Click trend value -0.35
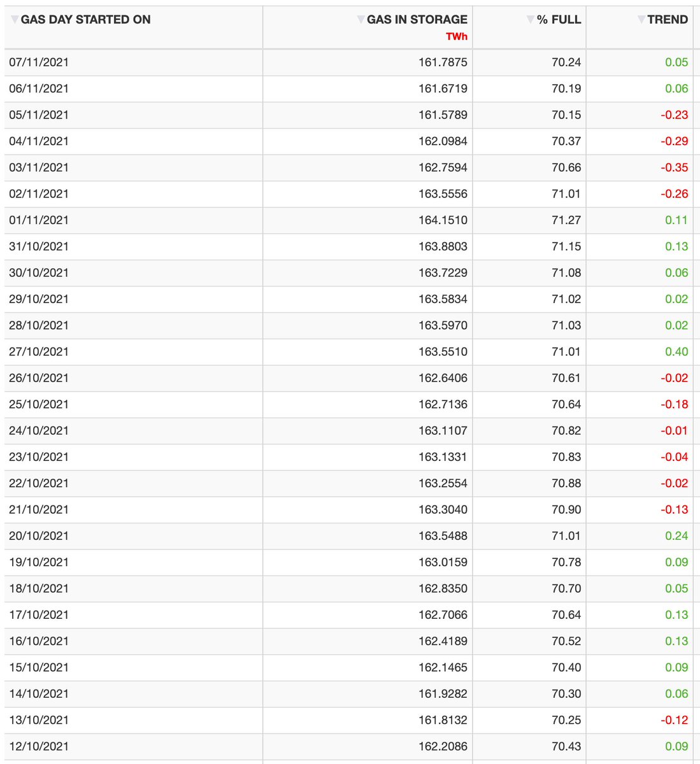Screen dimensions: 700x764 coord(675,167)
